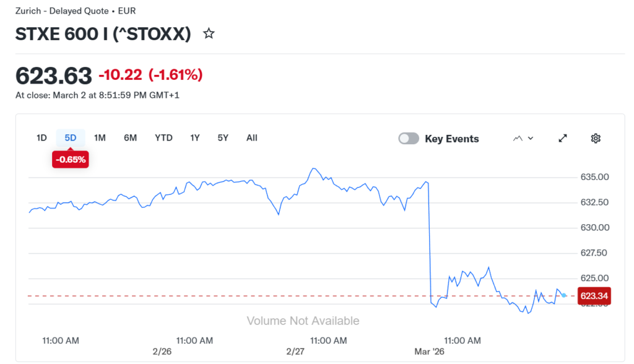The width and height of the screenshot is (634, 364).
Task: Select the 1D time range
Action: point(41,137)
